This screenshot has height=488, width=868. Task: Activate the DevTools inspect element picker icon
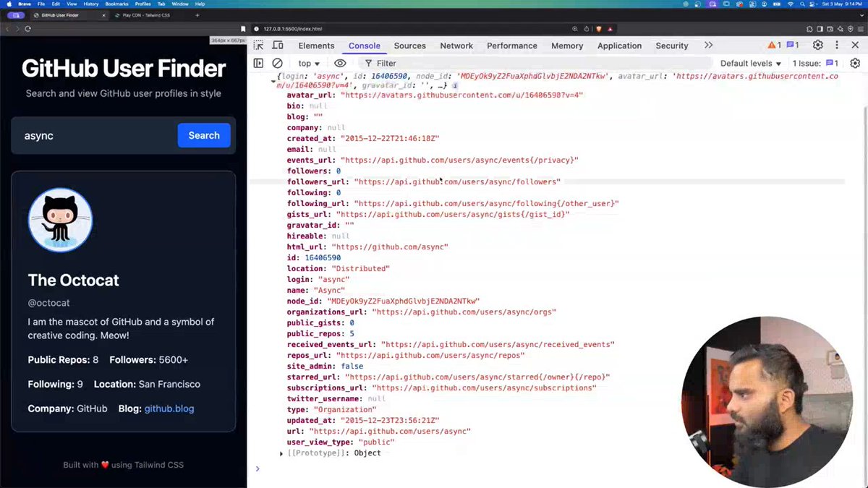coord(258,46)
